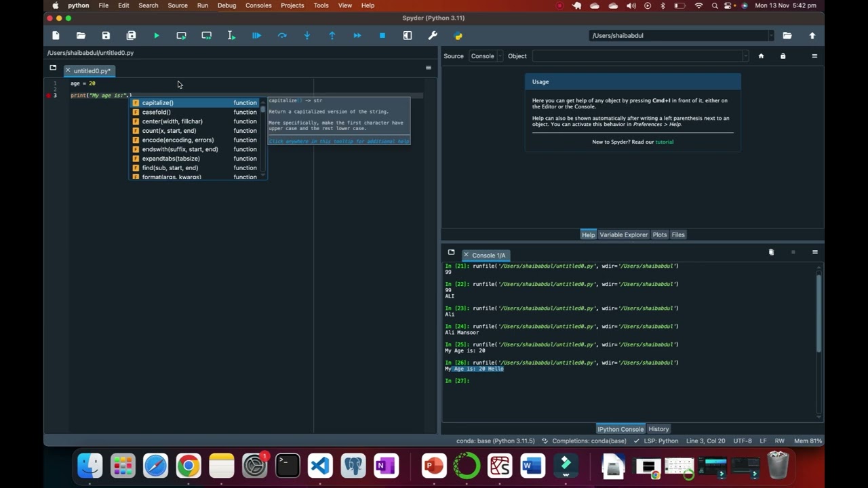Viewport: 868px width, 488px height.
Task: Open Preferences via the wrench icon
Action: (432, 35)
